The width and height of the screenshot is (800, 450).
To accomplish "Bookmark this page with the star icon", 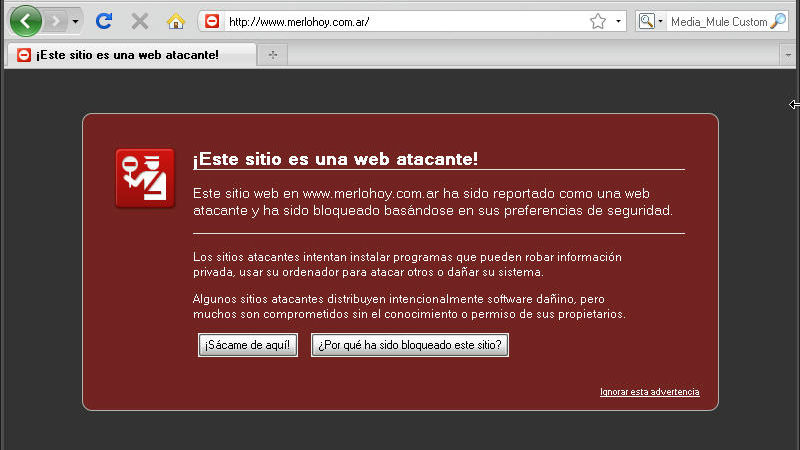I will point(598,21).
